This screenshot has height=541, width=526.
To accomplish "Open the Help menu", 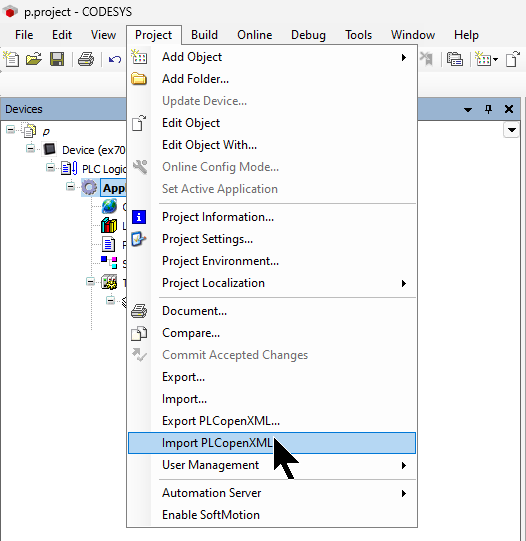I will (466, 35).
